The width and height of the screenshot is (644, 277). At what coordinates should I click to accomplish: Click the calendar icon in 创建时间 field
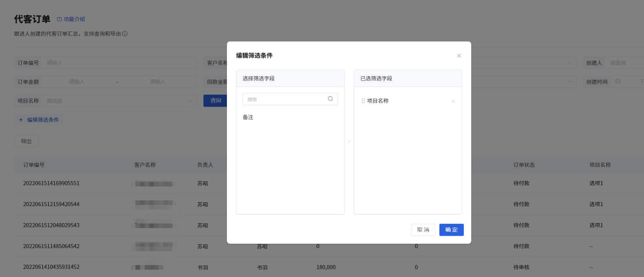point(618,82)
